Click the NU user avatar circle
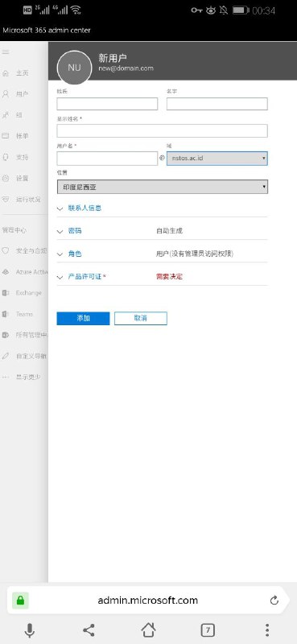The height and width of the screenshot is (644, 297). click(x=74, y=68)
